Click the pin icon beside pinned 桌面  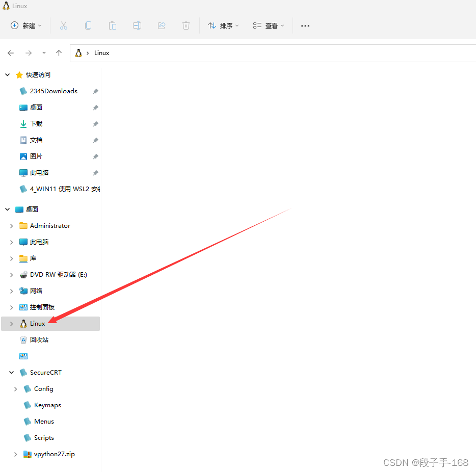96,108
